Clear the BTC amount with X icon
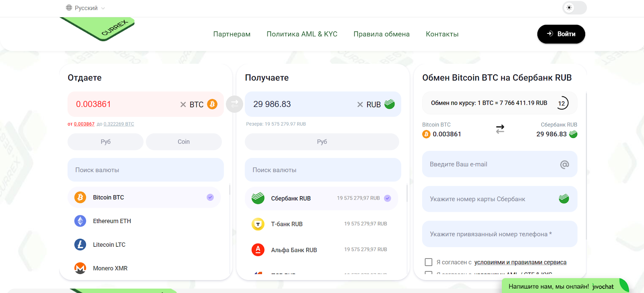 (x=183, y=105)
